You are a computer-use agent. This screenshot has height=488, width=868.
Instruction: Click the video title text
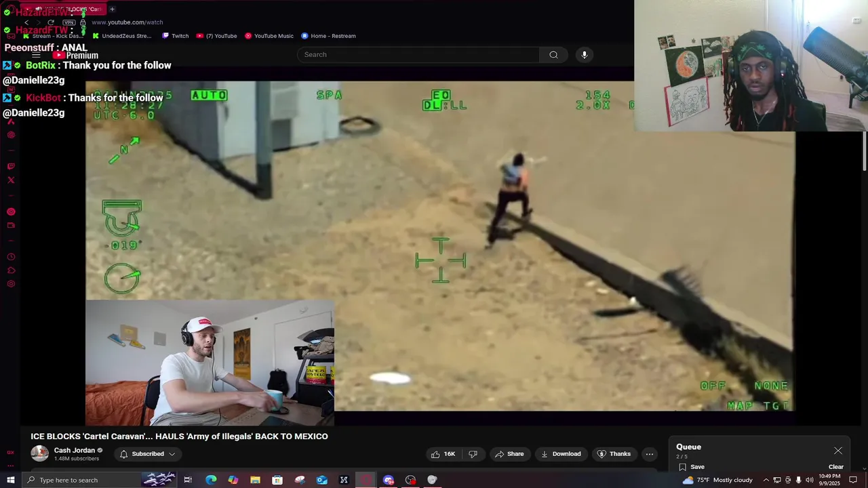coord(179,436)
